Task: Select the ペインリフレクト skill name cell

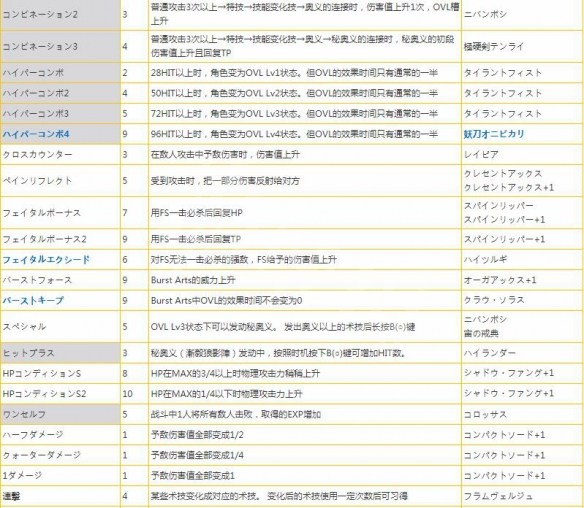Action: [x=60, y=181]
